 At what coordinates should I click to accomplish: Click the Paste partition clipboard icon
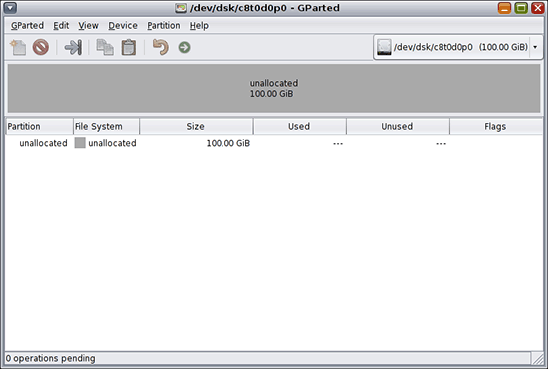tap(129, 47)
